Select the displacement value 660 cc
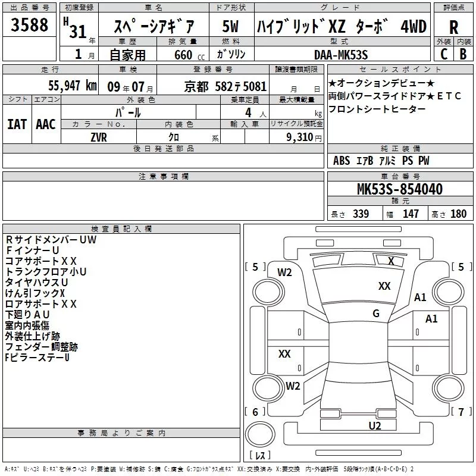This screenshot has height=476, width=476. tap(189, 55)
